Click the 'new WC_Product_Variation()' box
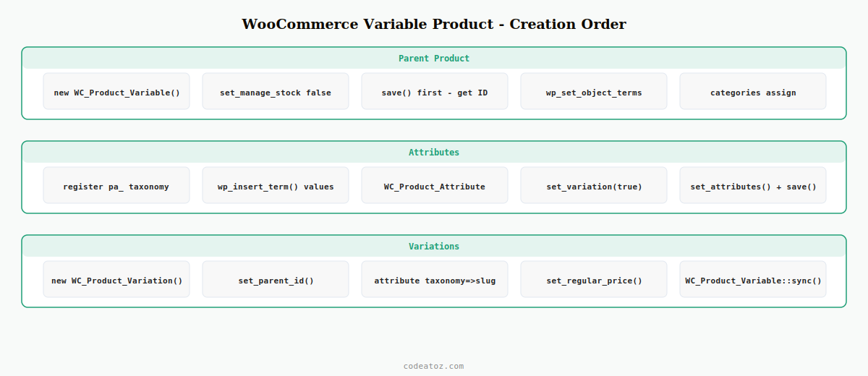The image size is (868, 376). tap(116, 279)
